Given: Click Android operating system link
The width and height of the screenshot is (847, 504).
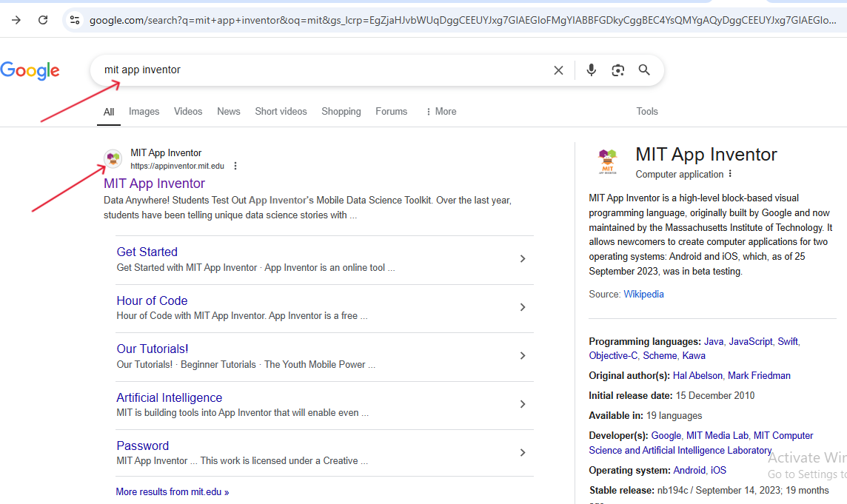Looking at the screenshot, I should [689, 470].
